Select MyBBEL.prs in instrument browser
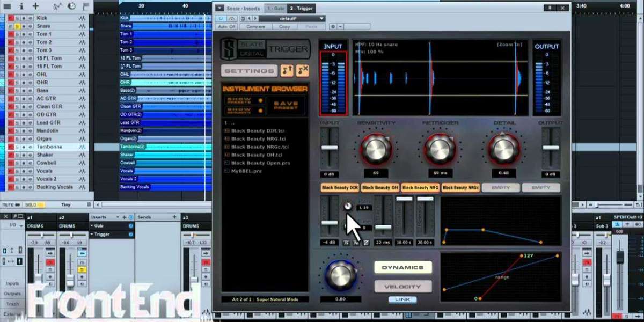 (x=246, y=171)
